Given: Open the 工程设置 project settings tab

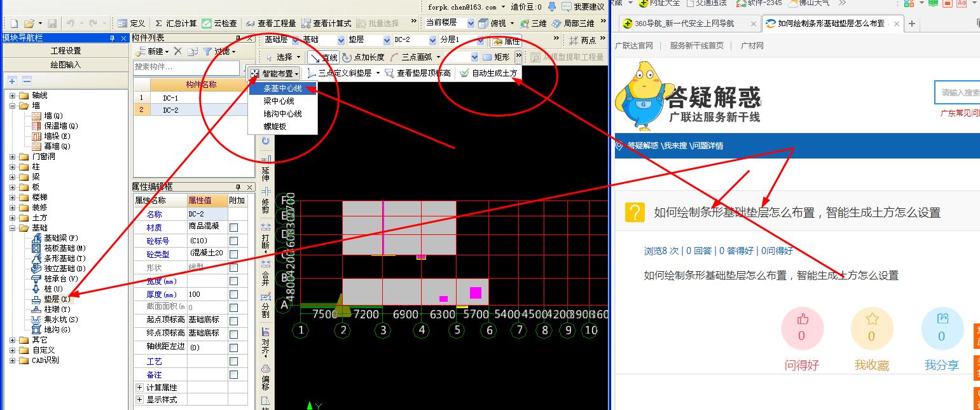Looking at the screenshot, I should click(x=66, y=51).
